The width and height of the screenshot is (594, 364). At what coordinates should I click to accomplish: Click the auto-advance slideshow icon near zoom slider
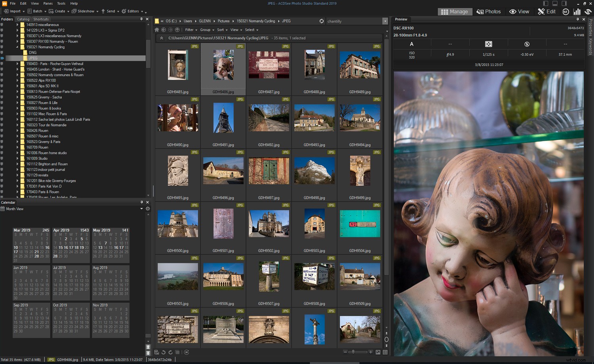click(x=187, y=352)
